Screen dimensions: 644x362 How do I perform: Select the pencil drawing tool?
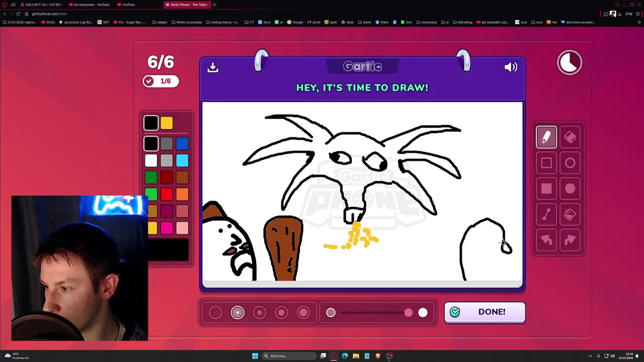pos(546,137)
